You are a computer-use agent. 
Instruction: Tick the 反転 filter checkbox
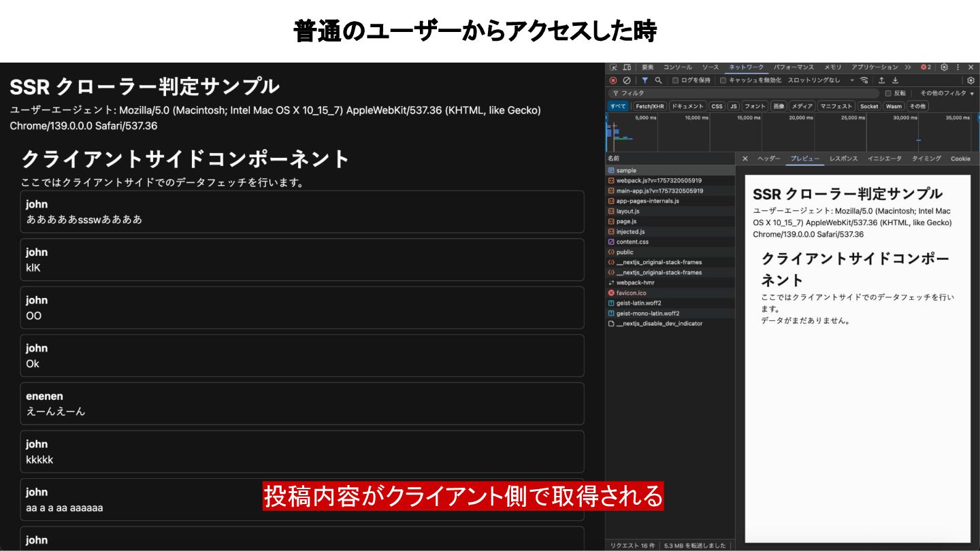(x=888, y=93)
